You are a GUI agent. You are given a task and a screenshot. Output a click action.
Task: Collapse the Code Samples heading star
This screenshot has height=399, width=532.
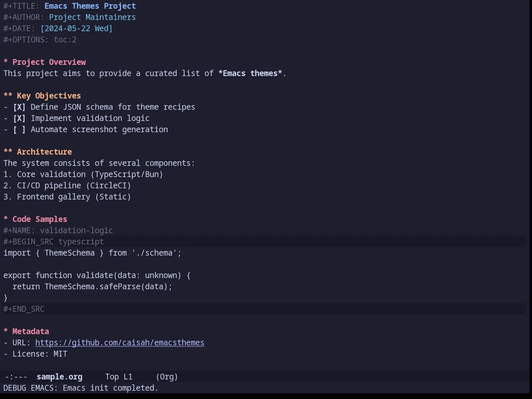point(6,219)
